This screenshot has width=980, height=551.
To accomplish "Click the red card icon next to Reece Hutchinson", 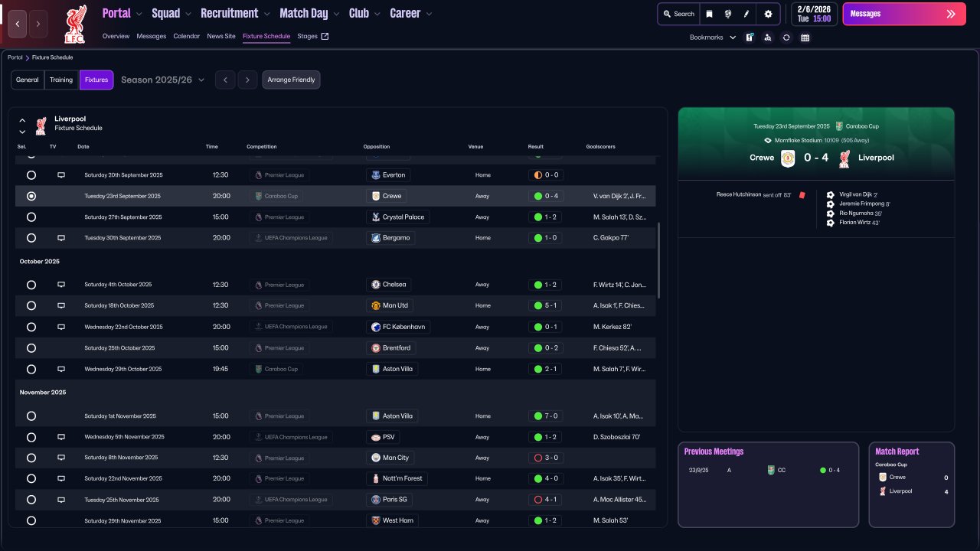I will [x=802, y=195].
